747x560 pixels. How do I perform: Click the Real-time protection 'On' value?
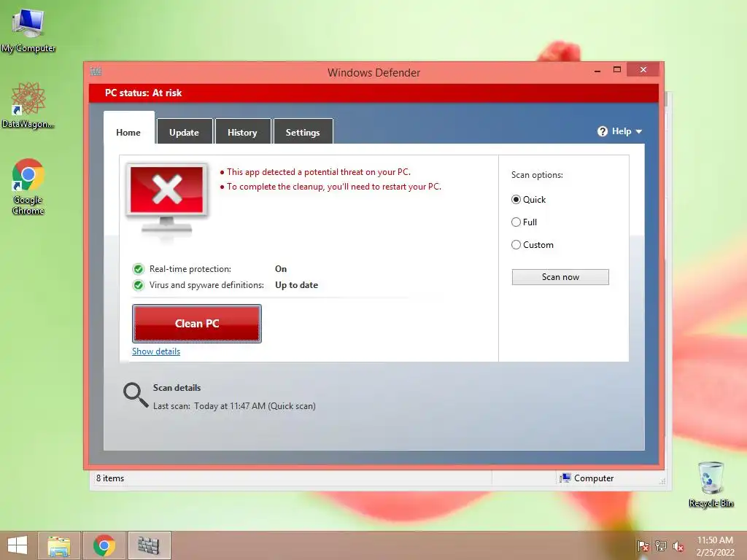(x=281, y=269)
